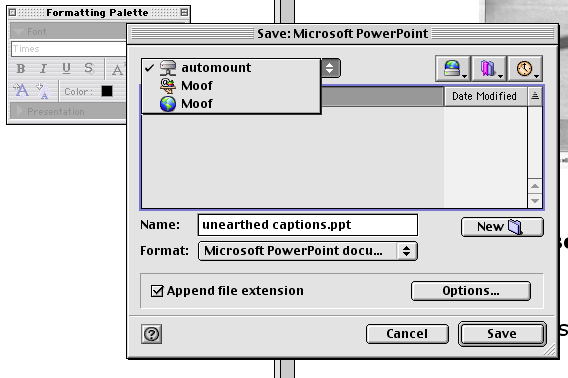The height and width of the screenshot is (378, 568).
Task: Click the Save button
Action: point(502,334)
